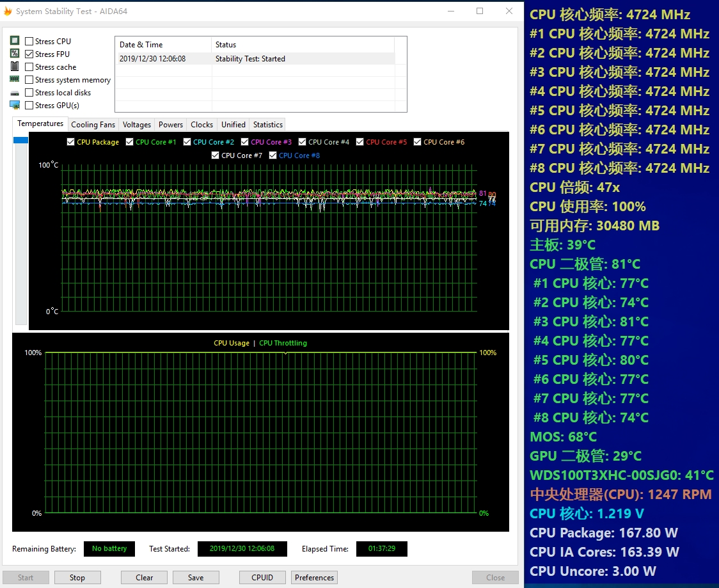Click the vertical slider left of temperature graph

pos(20,139)
